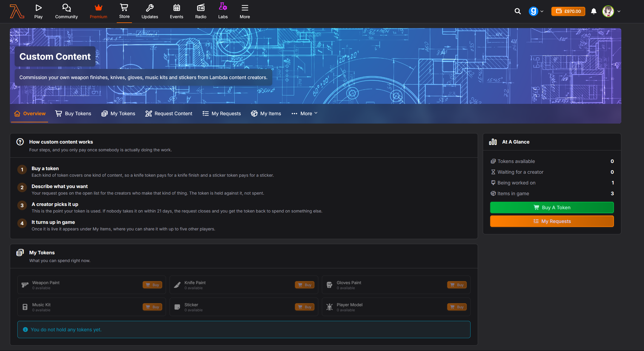Expand the blue g account dropdown
This screenshot has height=351, width=644.
click(x=536, y=11)
